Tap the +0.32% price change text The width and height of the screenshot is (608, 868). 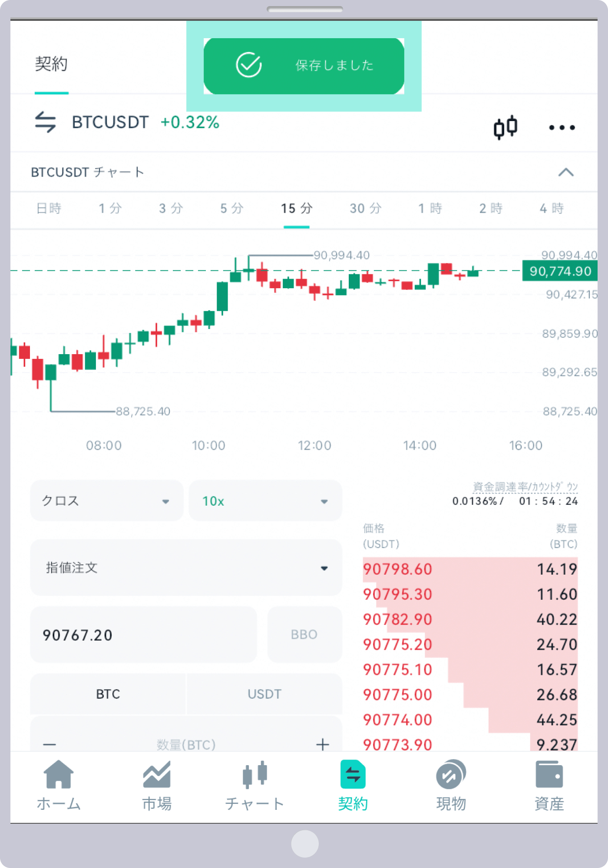tap(190, 122)
